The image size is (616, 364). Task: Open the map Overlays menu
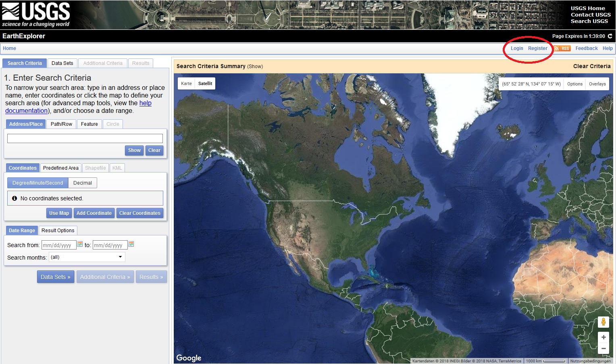[x=597, y=84]
